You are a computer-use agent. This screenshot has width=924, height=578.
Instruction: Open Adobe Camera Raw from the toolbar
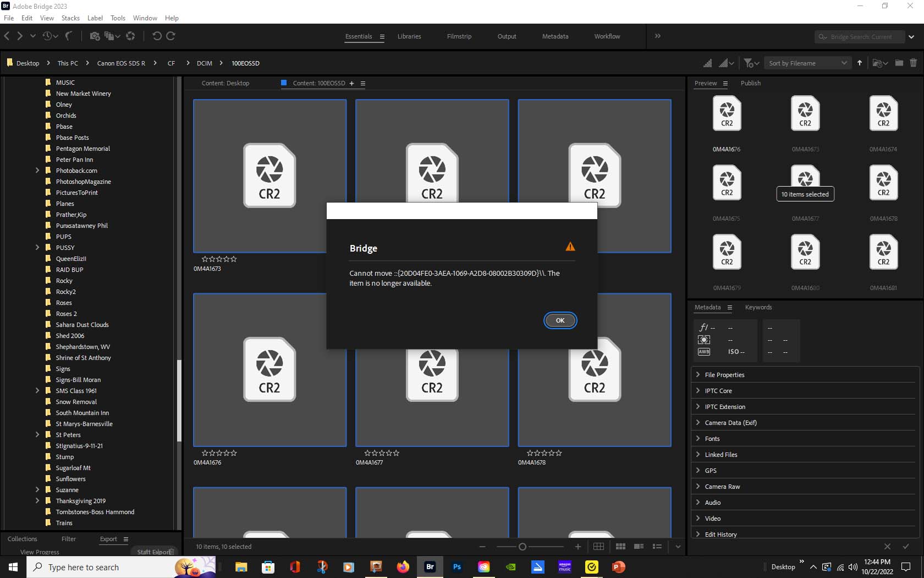tap(130, 36)
